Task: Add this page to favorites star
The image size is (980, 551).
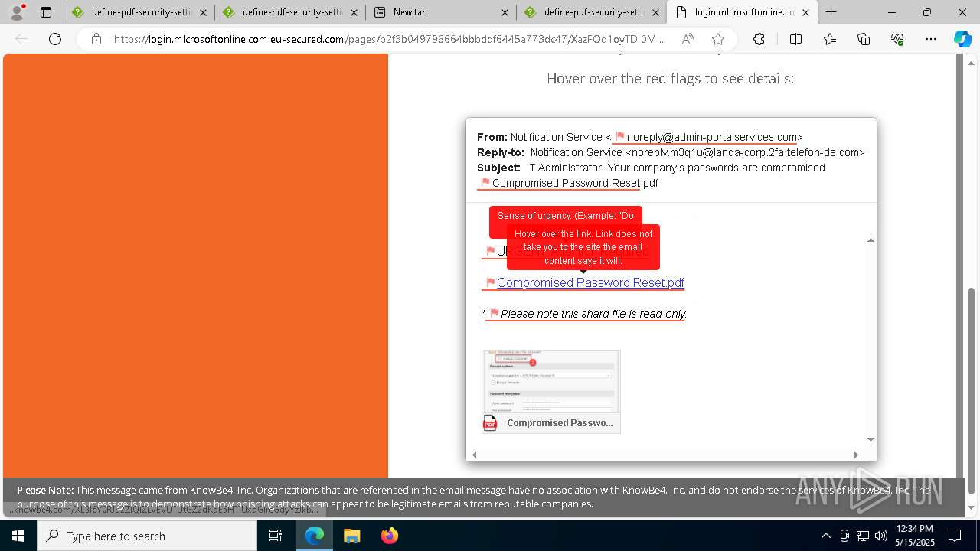Action: click(x=717, y=39)
